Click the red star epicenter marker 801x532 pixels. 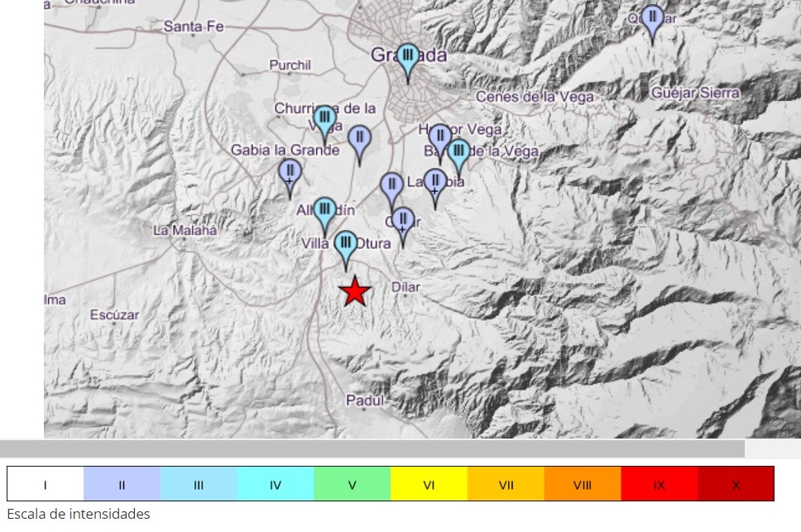point(355,291)
